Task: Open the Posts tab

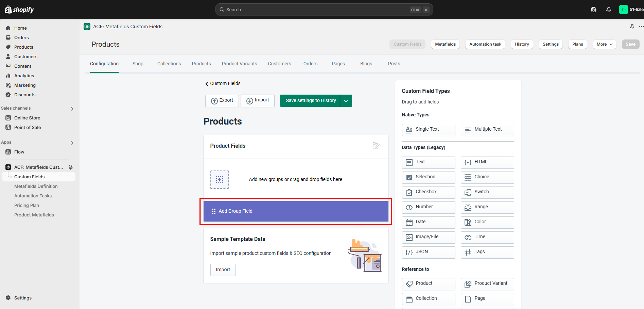Action: click(394, 64)
